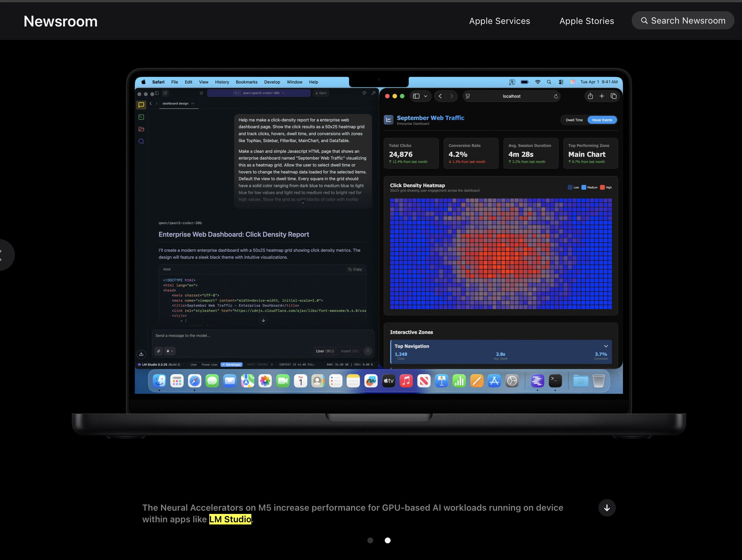742x560 pixels.
Task: Enable Developer mode in status bar
Action: (x=231, y=365)
